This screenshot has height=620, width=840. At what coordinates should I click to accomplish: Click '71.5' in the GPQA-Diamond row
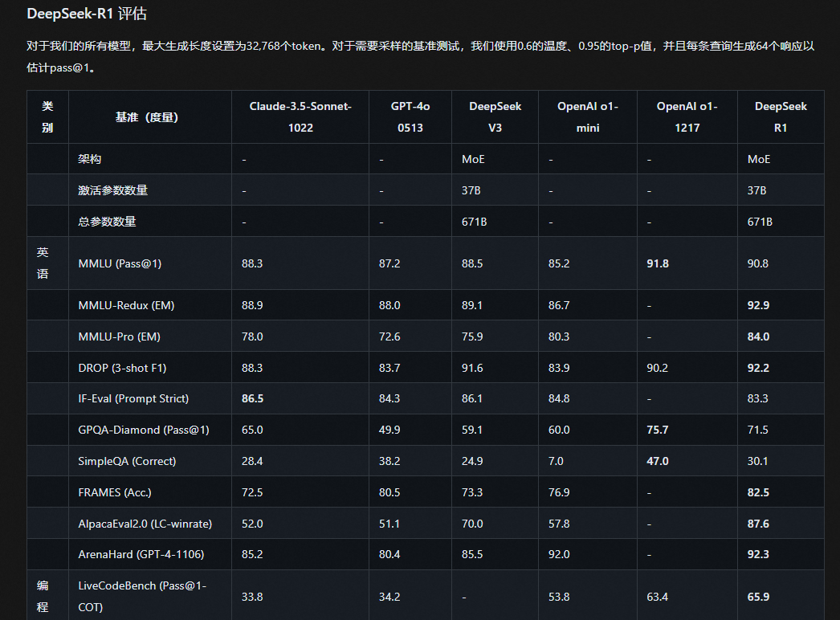pyautogui.click(x=757, y=430)
